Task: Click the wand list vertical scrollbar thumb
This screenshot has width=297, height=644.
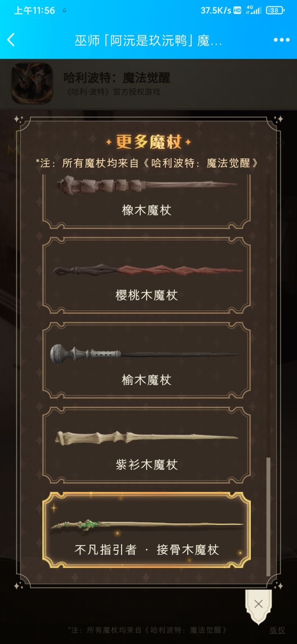Action: pyautogui.click(x=269, y=516)
